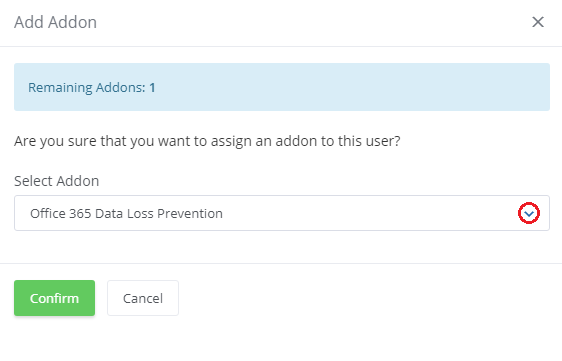
Task: Cancel adding the addon
Action: pyautogui.click(x=143, y=298)
